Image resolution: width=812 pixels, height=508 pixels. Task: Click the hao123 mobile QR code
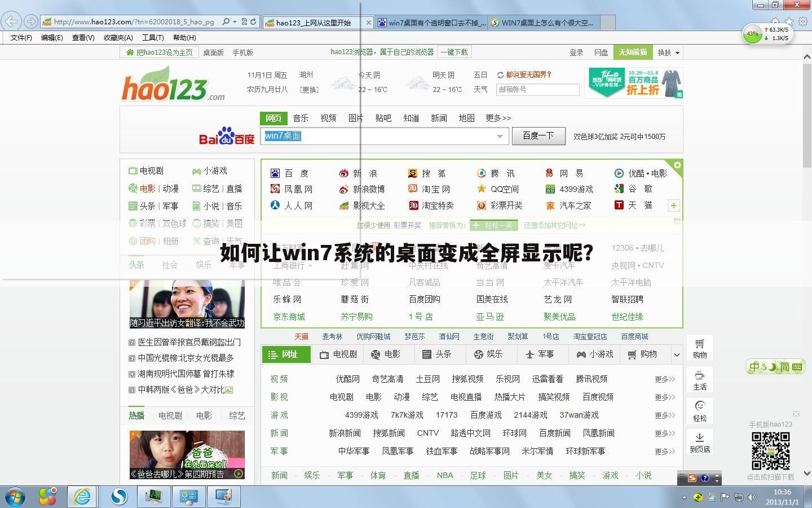(770, 451)
